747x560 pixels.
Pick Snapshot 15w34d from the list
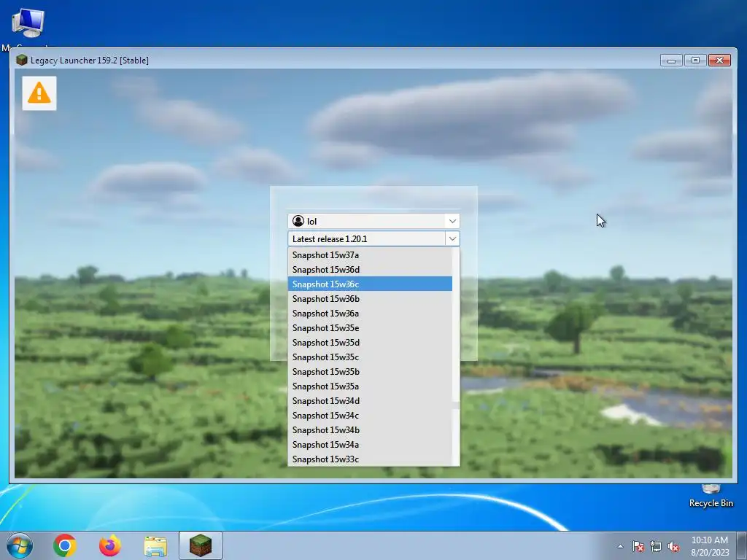click(x=370, y=401)
